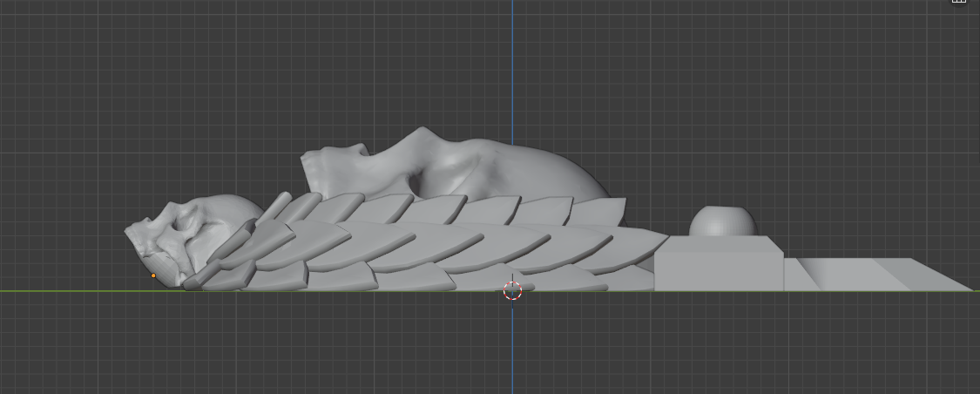Select the orange origin point dot
980x394 pixels.
(x=153, y=275)
